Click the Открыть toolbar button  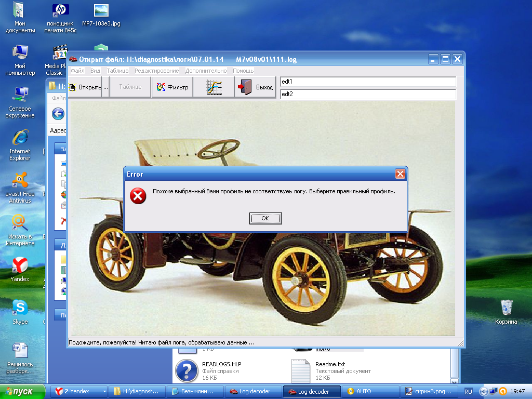click(x=85, y=87)
